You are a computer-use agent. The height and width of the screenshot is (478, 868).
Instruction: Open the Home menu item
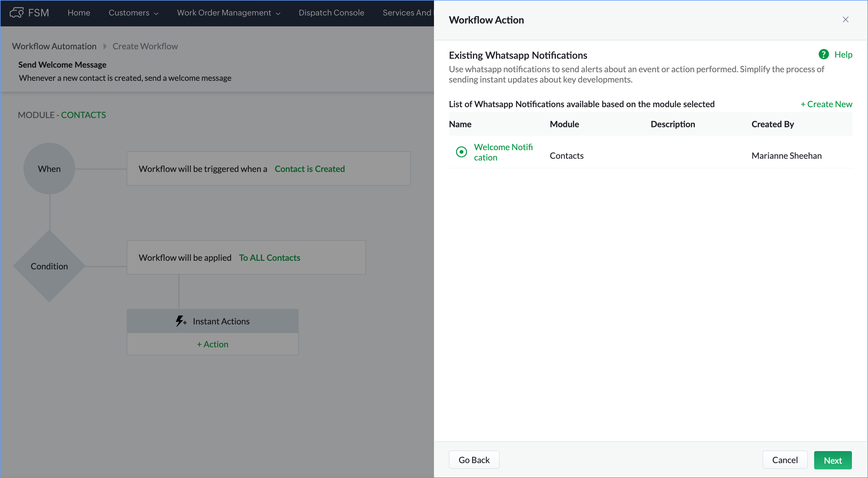(x=79, y=13)
